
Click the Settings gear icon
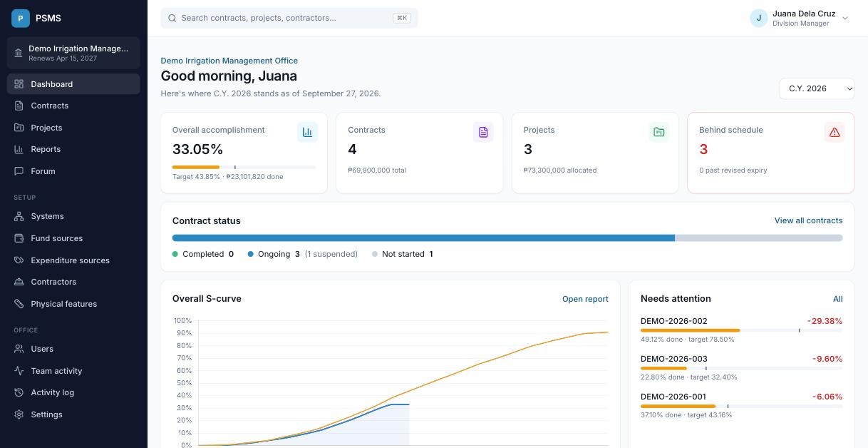(19, 414)
